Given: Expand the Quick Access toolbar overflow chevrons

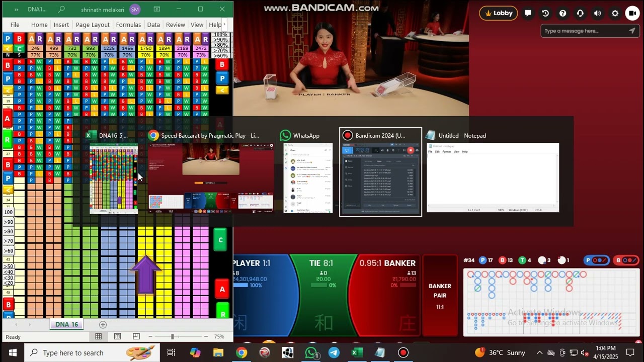Looking at the screenshot, I should (x=16, y=9).
